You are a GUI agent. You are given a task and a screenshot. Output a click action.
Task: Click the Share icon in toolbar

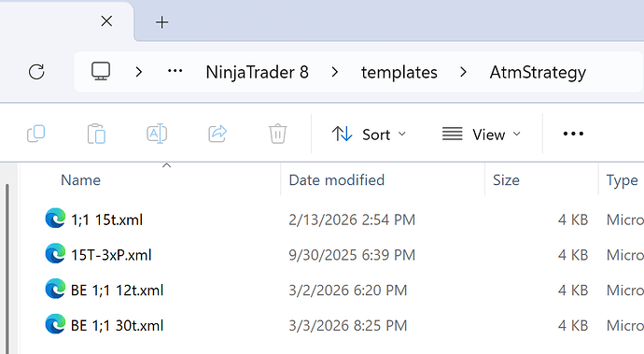(217, 134)
